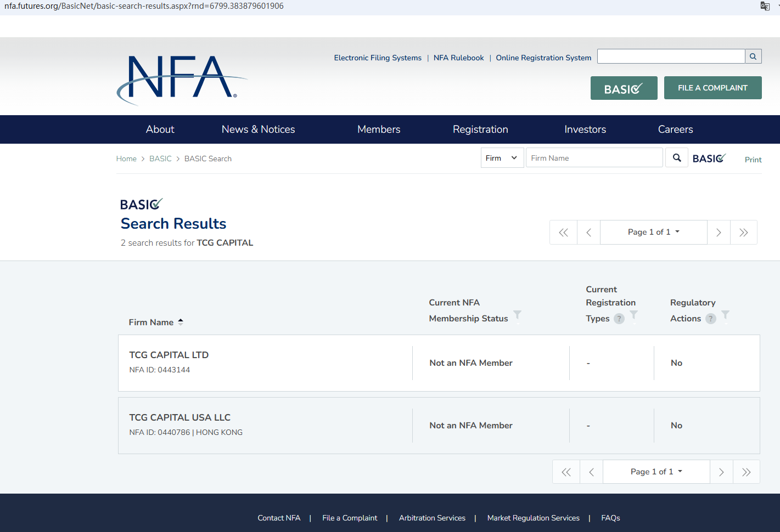This screenshot has height=532, width=780.
Task: Click the Registration Types help question mark
Action: [x=619, y=319]
